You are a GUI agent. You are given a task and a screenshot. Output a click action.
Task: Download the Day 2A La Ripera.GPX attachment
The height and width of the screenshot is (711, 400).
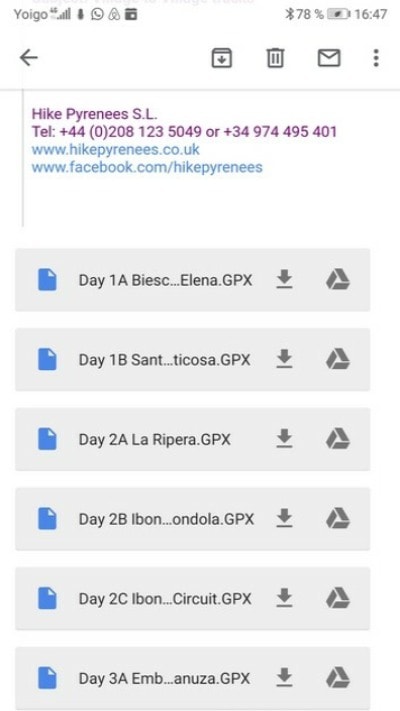point(284,439)
